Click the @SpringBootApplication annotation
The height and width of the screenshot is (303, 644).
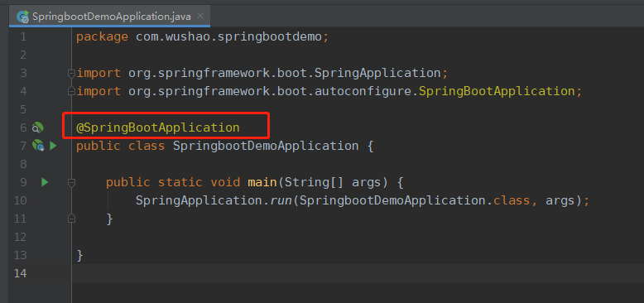click(x=158, y=127)
